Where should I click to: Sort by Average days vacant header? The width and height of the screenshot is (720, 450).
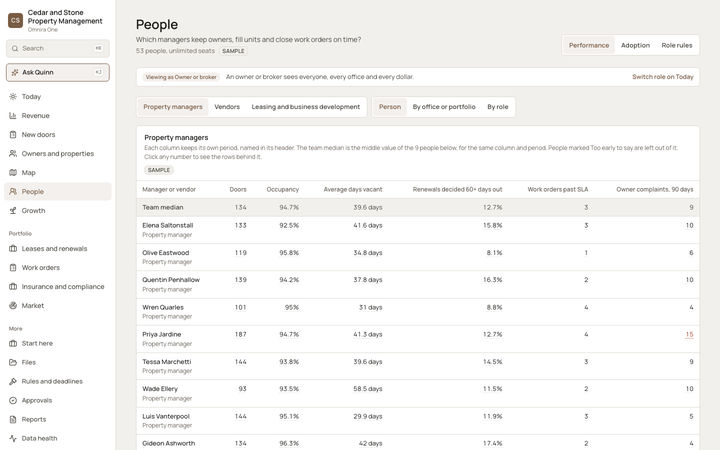pos(353,189)
